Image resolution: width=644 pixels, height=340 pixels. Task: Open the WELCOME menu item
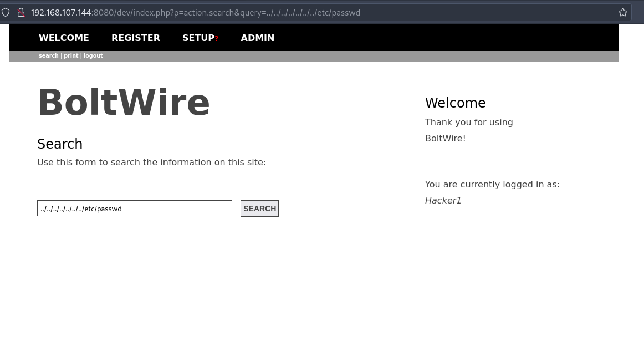point(64,38)
